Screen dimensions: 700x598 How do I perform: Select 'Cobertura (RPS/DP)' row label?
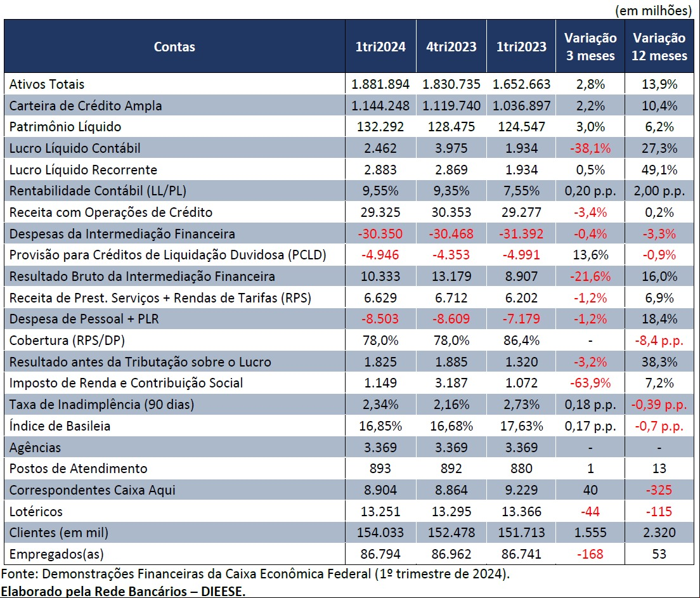pos(67,341)
